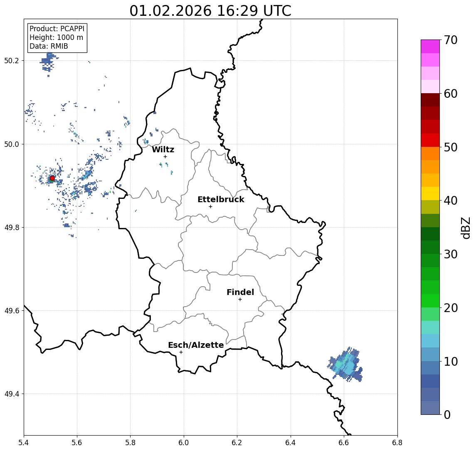
Task: Click the Findel station label
Action: (240, 292)
